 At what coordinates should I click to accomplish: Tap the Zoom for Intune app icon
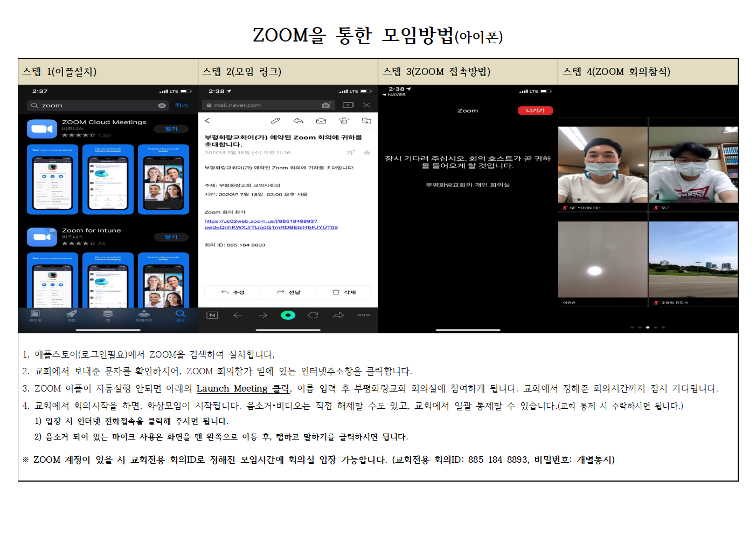(42, 237)
